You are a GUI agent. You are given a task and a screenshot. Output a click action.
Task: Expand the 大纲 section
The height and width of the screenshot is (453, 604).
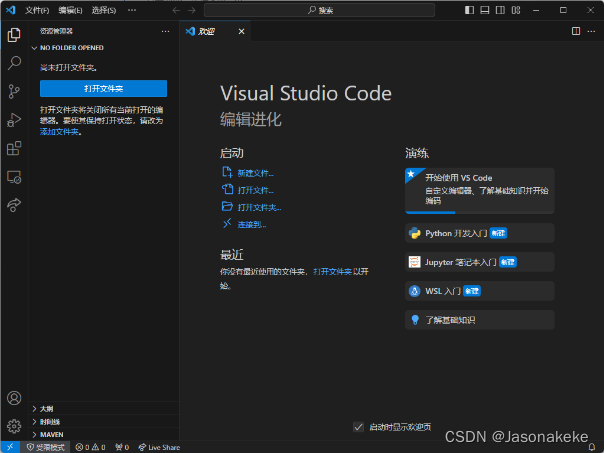(104, 409)
